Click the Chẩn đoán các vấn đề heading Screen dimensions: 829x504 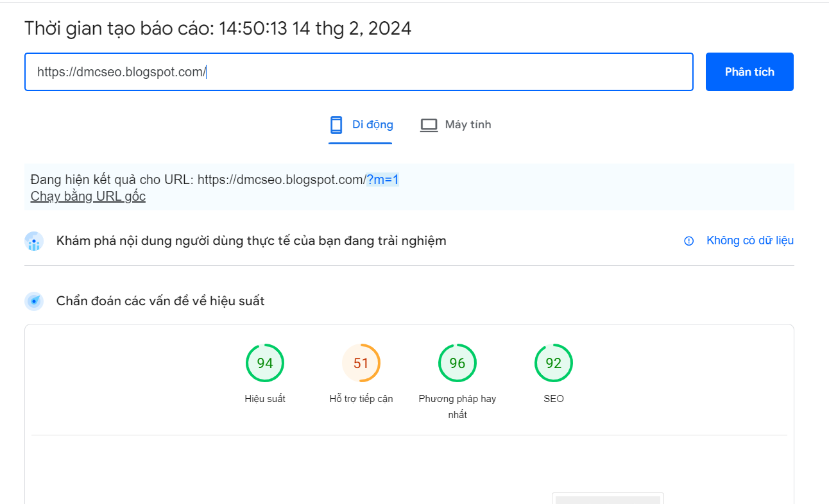click(160, 301)
